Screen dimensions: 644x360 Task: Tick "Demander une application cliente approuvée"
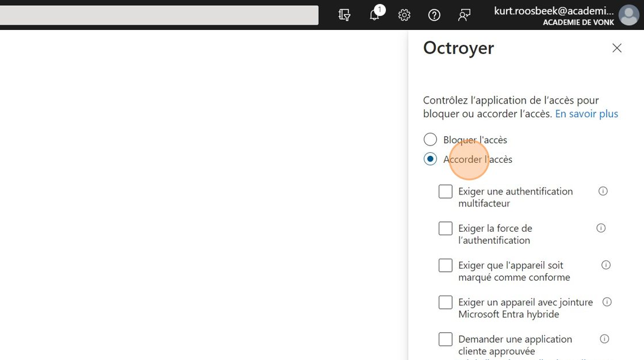pos(446,339)
